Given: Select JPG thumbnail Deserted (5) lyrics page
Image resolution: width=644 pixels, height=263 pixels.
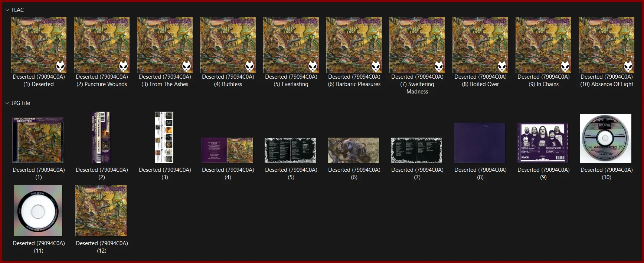Looking at the screenshot, I should coord(290,150).
